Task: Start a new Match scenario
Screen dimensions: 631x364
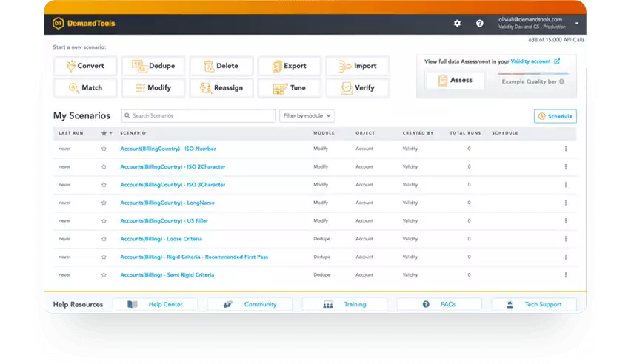Action: click(85, 88)
